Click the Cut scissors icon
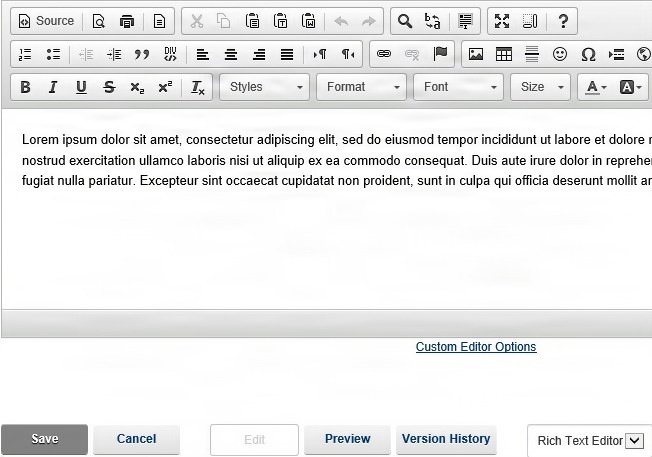 pyautogui.click(x=197, y=21)
